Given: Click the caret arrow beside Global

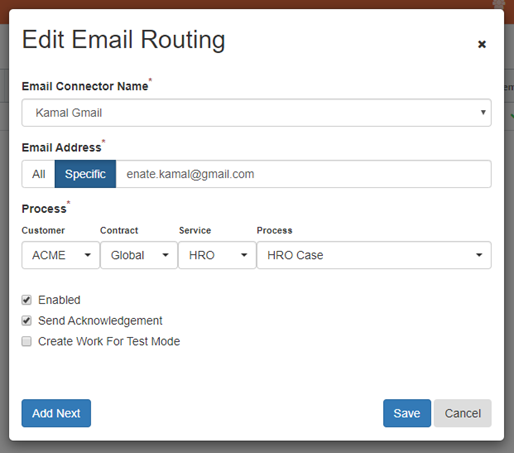Looking at the screenshot, I should click(x=165, y=255).
